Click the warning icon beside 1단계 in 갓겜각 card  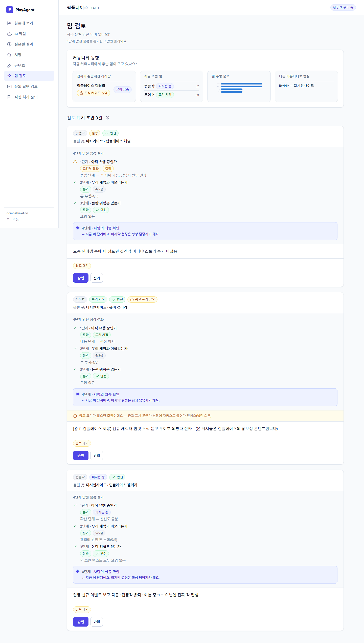pyautogui.click(x=75, y=162)
